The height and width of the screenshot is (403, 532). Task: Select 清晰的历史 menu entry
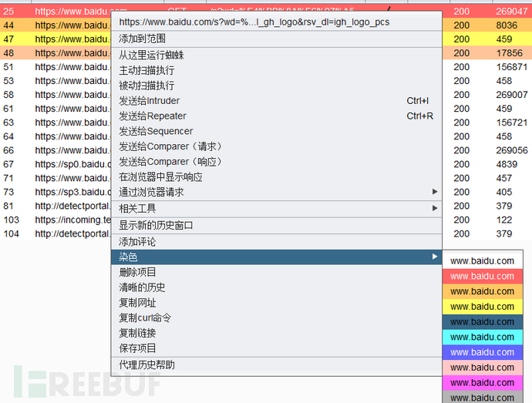point(277,287)
